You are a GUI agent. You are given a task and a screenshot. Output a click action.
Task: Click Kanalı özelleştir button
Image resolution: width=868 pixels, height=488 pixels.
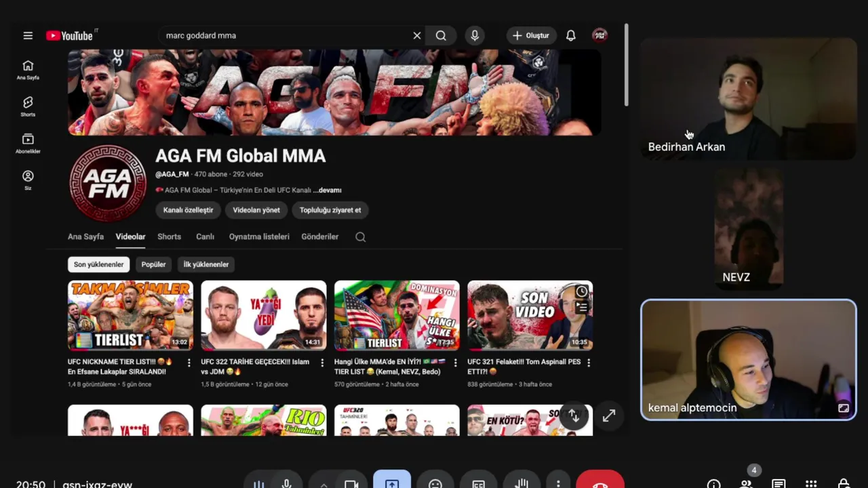(x=188, y=210)
